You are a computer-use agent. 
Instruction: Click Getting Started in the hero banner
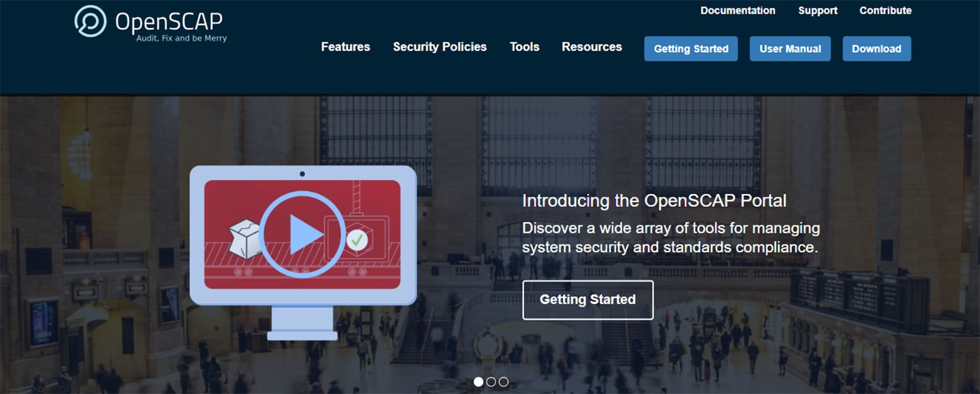pos(587,300)
